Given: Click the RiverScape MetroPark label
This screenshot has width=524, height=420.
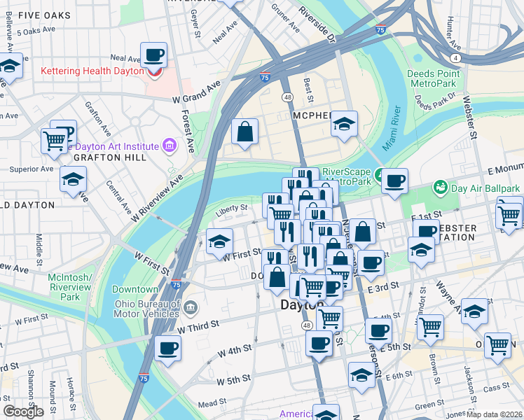Looking at the screenshot, I should 347,176.
